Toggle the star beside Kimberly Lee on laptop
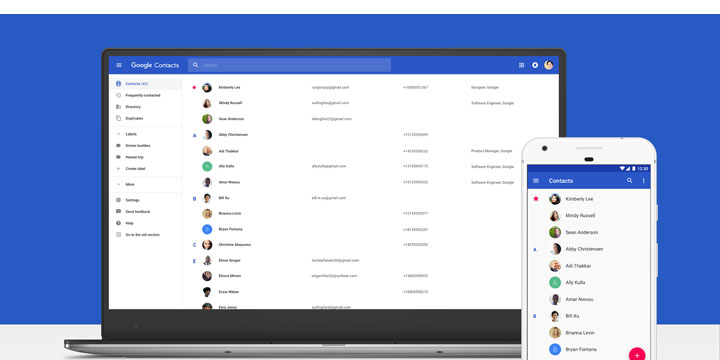This screenshot has height=360, width=720. pos(194,87)
